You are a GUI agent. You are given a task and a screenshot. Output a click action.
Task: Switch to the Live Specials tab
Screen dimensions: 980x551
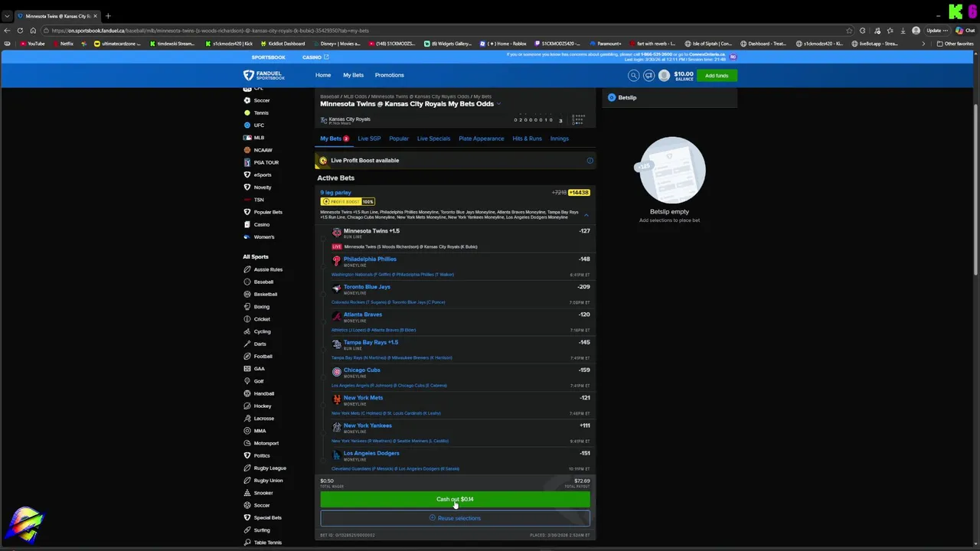tap(433, 139)
